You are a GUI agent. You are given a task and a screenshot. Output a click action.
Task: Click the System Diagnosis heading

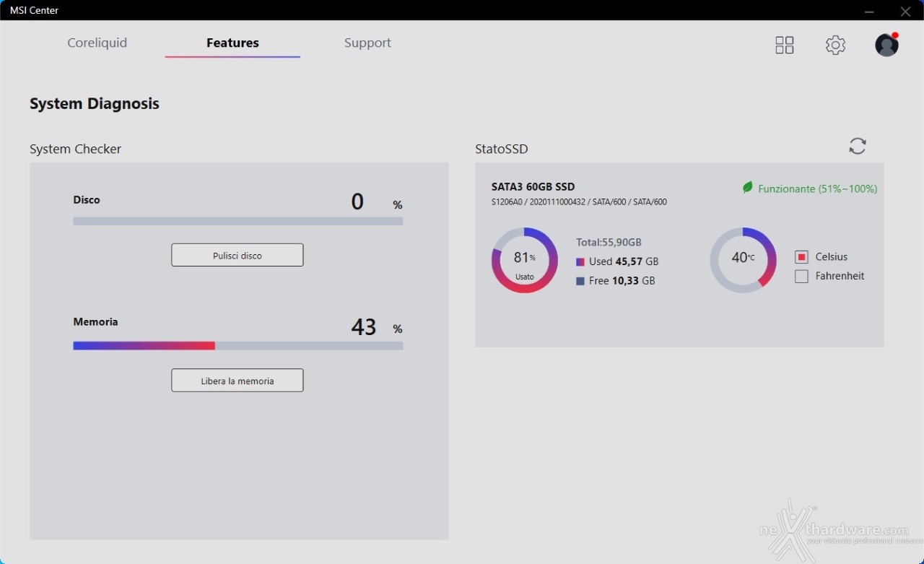(x=94, y=104)
